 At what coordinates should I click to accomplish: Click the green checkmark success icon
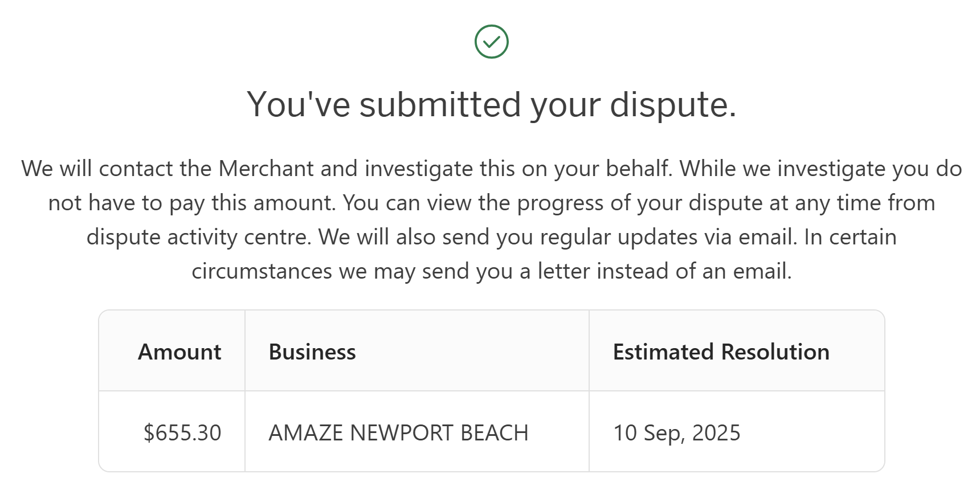pyautogui.click(x=491, y=42)
